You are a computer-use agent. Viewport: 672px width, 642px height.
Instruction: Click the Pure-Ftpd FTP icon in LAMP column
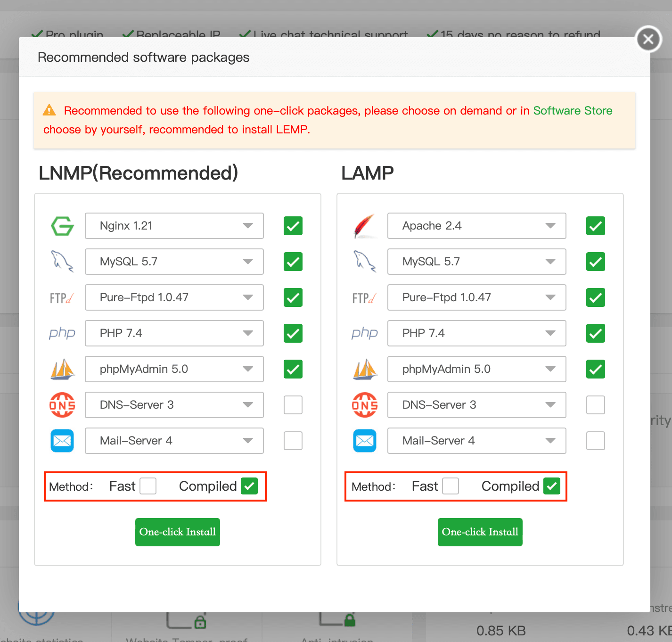pos(364,297)
